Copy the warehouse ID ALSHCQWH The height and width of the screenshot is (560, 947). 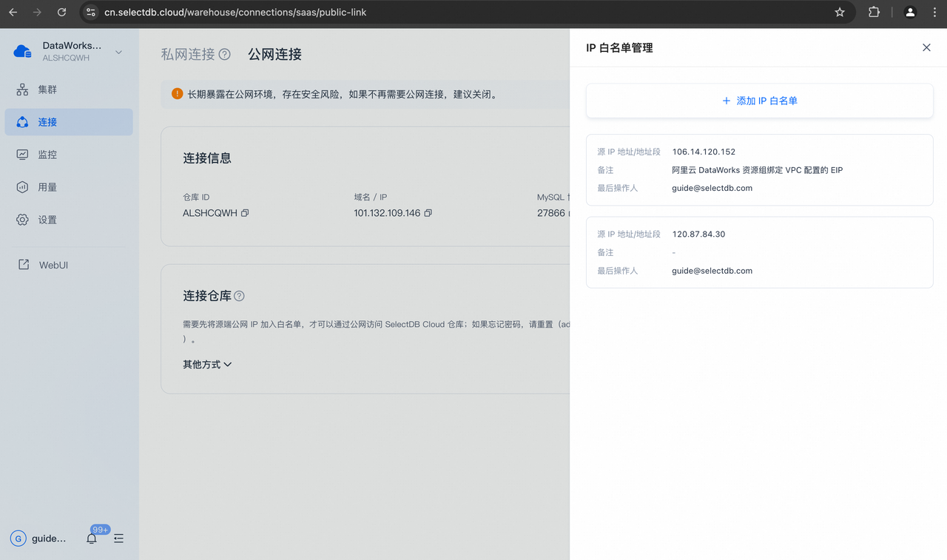(x=245, y=213)
